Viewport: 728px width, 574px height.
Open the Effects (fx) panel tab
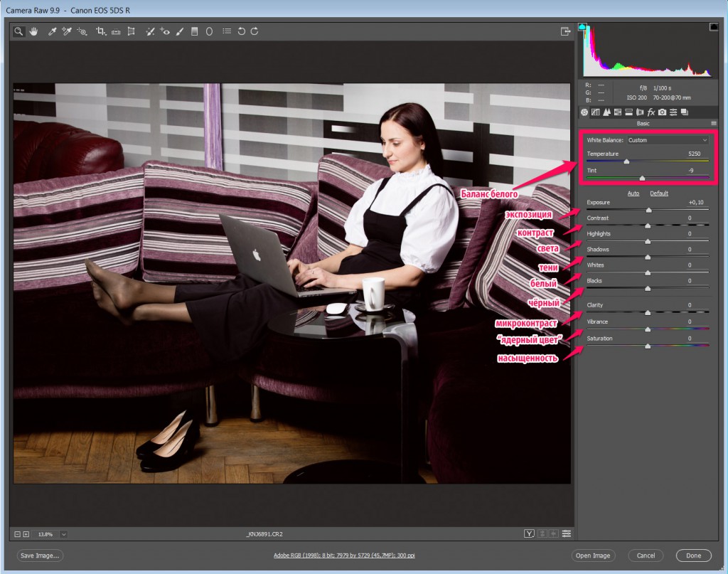(x=651, y=112)
